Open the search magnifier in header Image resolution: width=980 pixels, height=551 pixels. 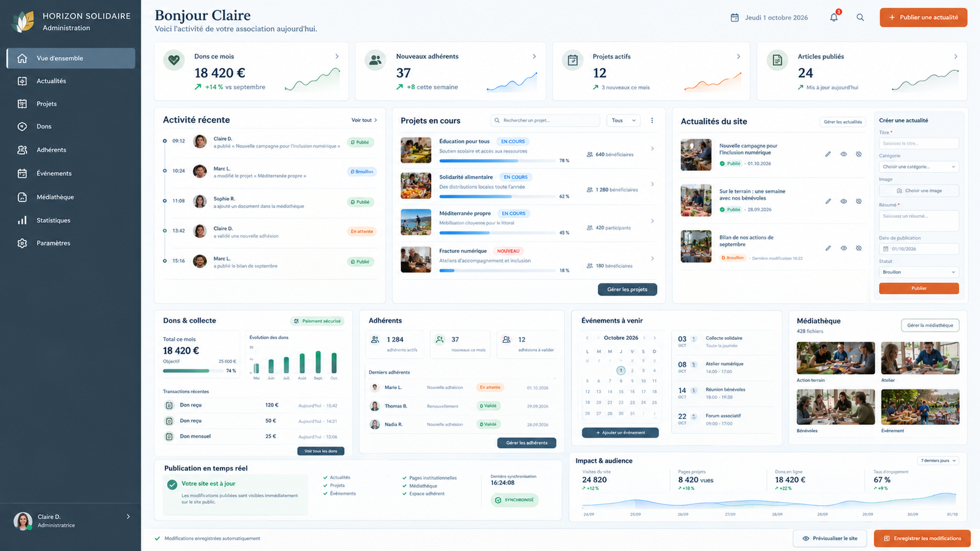pyautogui.click(x=860, y=17)
